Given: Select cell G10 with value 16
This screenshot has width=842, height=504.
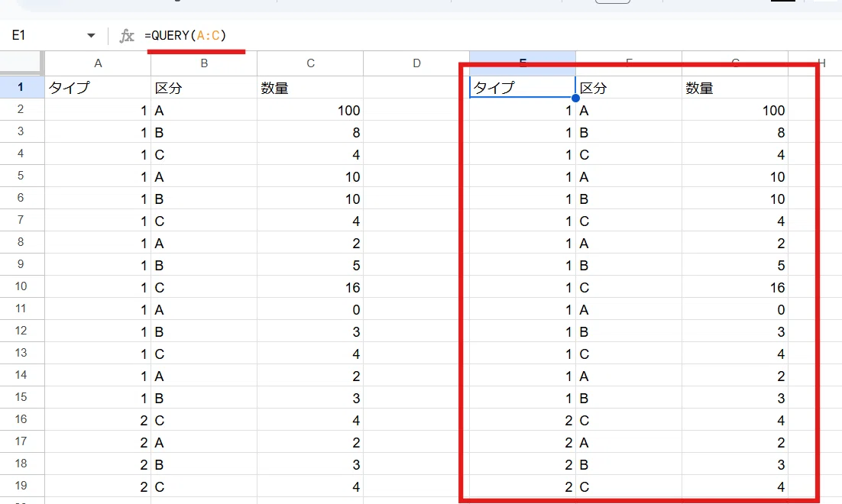Looking at the screenshot, I should click(x=735, y=286).
